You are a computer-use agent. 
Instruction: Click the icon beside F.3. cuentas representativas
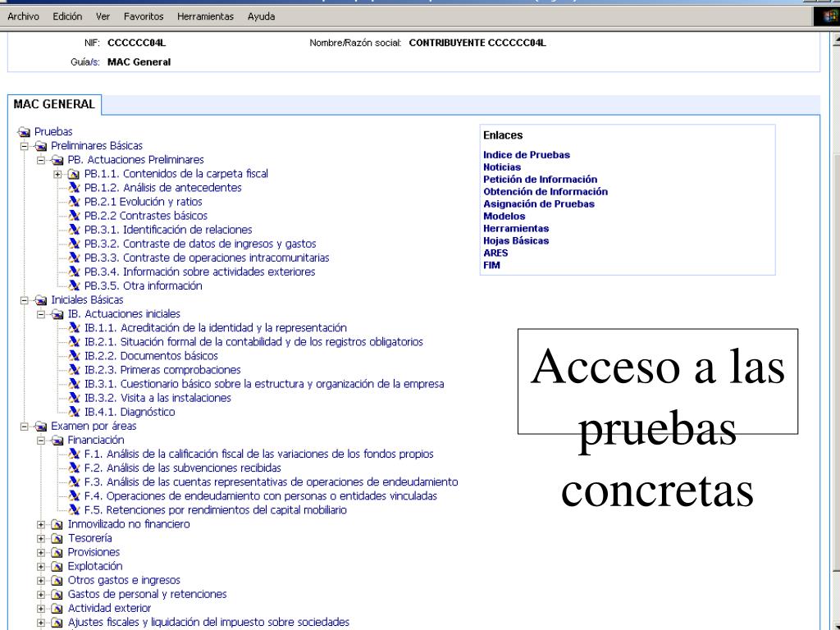(x=75, y=482)
